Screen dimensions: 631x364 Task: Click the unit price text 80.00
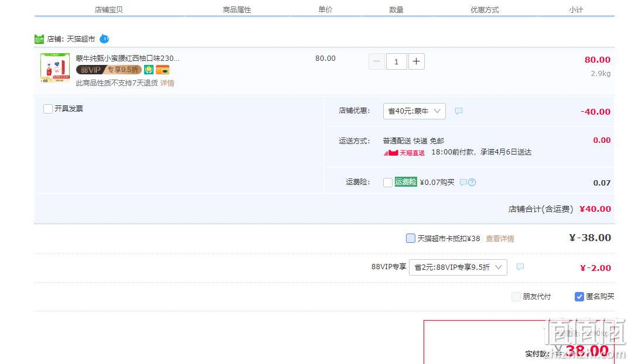click(325, 59)
